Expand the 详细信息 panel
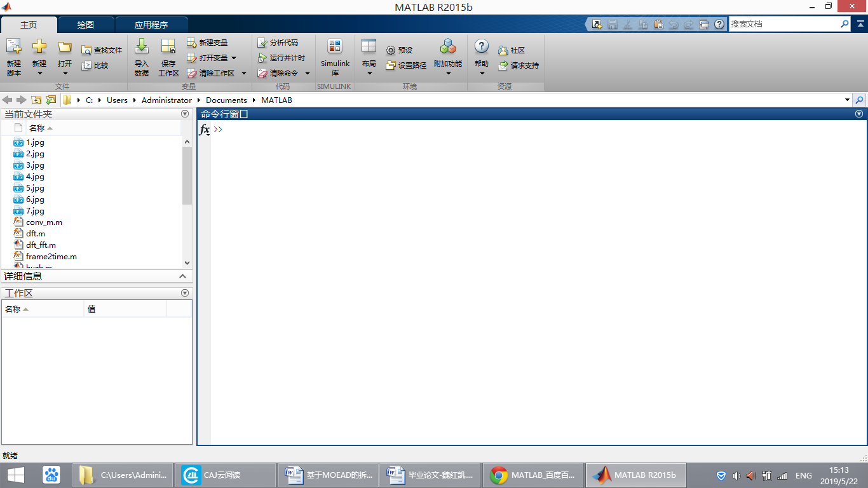The height and width of the screenshot is (488, 868). pyautogui.click(x=182, y=276)
